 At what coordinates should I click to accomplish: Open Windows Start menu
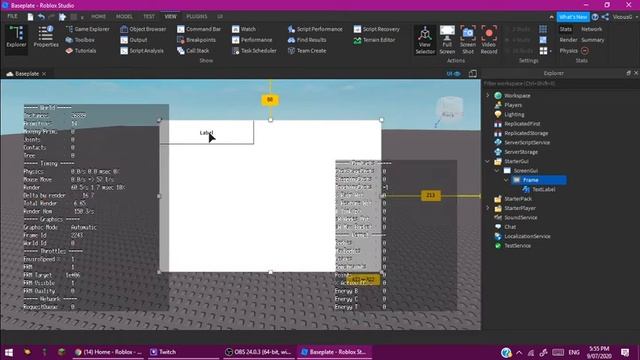click(x=9, y=352)
